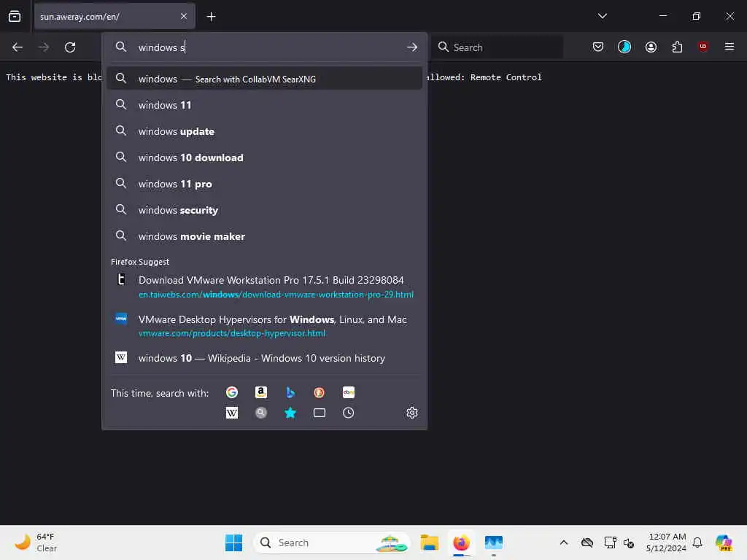Screen dimensions: 747x560
Task: Open 'windows 10 — Wikipedia' version history result
Action: coord(264,358)
